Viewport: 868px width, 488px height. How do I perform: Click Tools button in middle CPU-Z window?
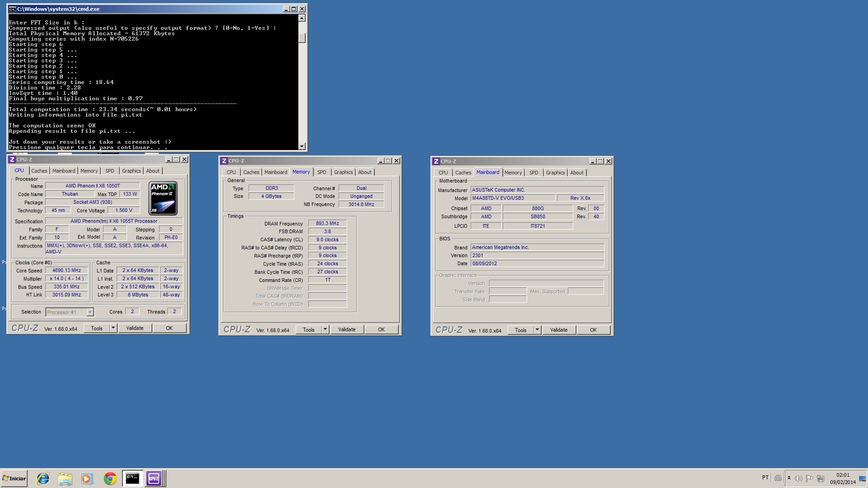309,330
